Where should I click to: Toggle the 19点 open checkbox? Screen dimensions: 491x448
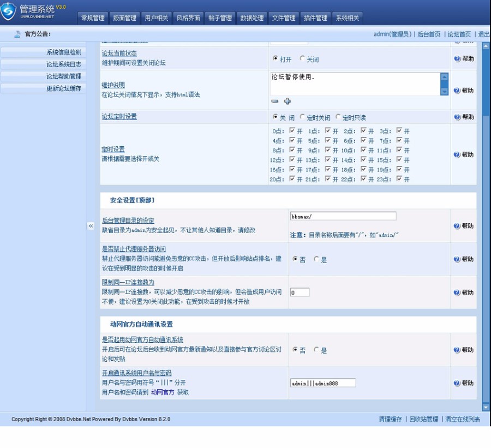click(399, 169)
